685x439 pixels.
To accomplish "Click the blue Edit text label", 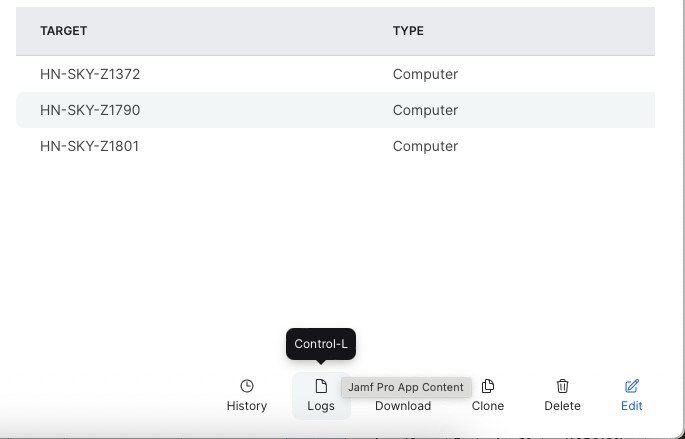I will 631,406.
